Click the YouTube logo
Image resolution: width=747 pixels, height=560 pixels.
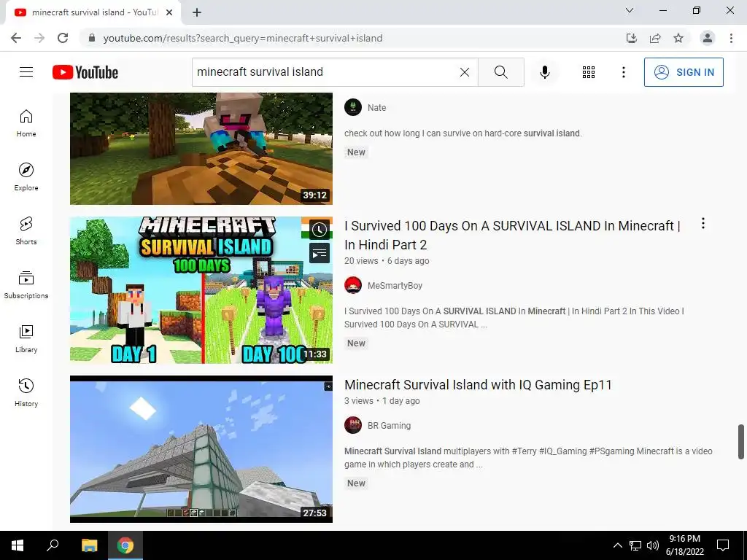point(85,72)
